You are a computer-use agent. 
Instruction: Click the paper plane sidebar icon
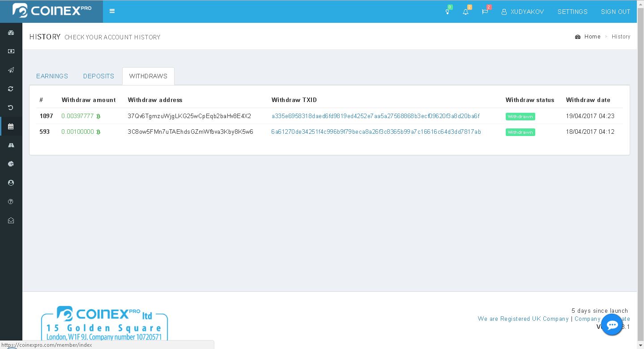pyautogui.click(x=11, y=70)
